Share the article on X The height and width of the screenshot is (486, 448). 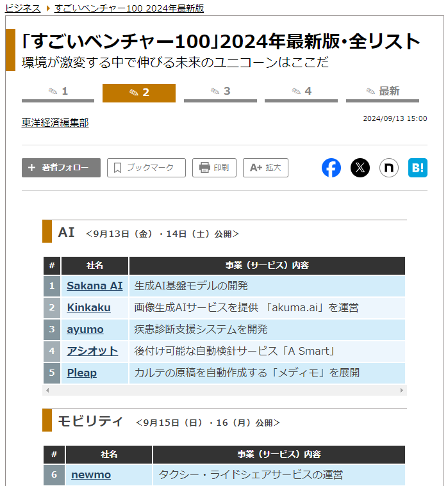[360, 168]
